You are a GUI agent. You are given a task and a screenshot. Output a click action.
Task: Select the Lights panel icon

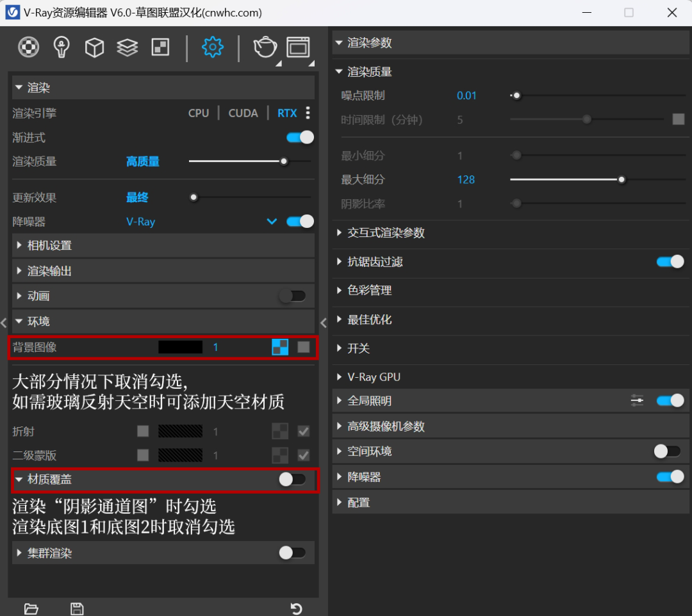(61, 47)
